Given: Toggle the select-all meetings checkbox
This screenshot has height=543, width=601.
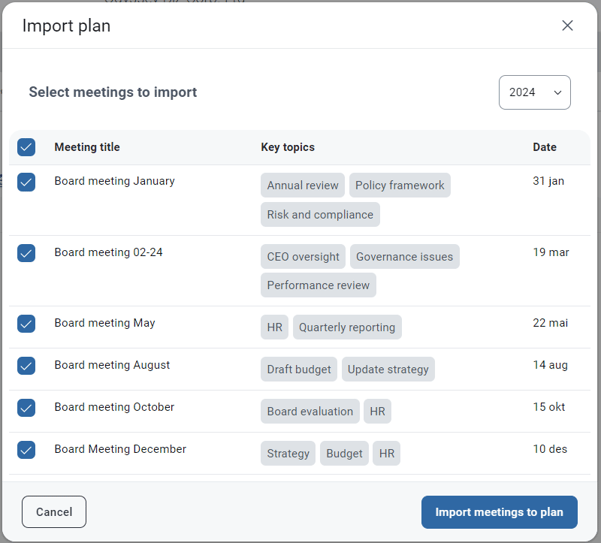Looking at the screenshot, I should click(x=26, y=147).
